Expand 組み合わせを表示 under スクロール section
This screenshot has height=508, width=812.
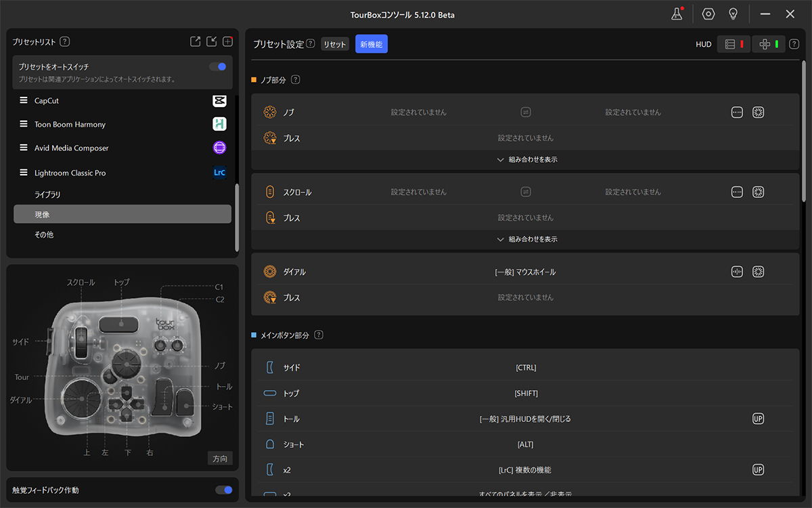[526, 240]
